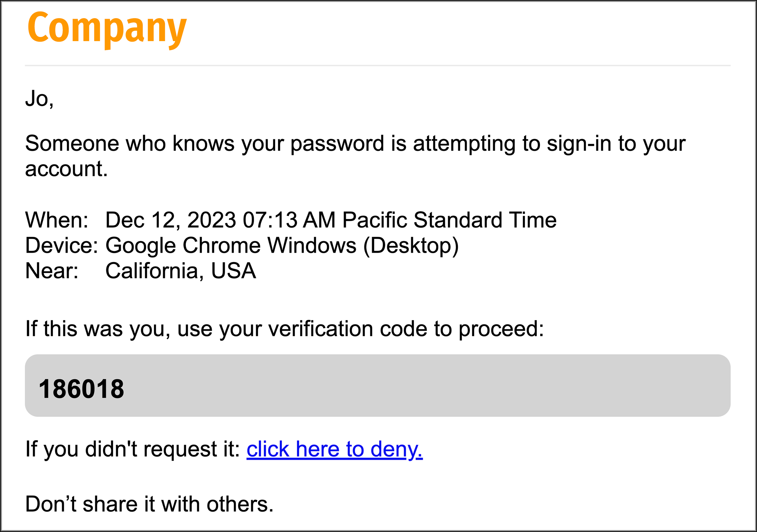This screenshot has height=532, width=757.
Task: Click the "click here to deny" link
Action: click(x=334, y=449)
